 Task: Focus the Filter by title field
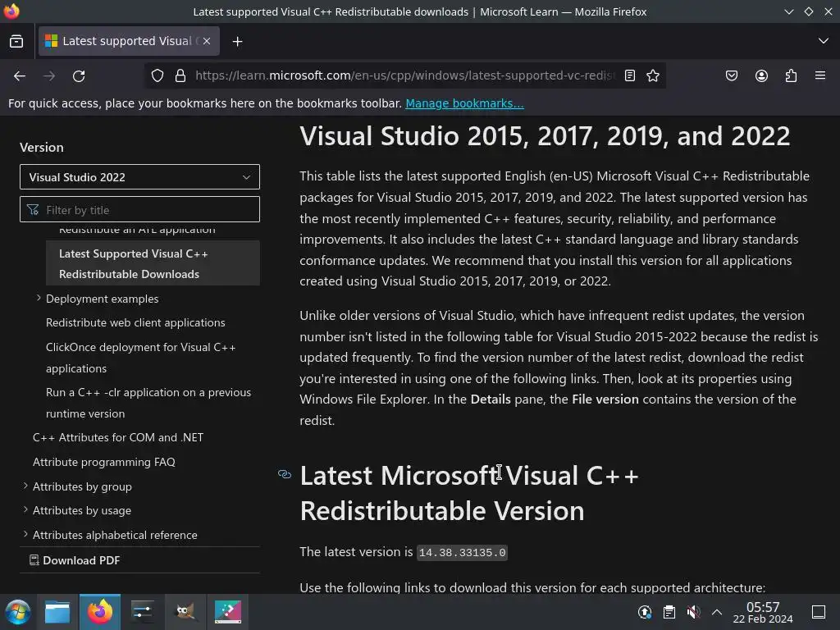tap(139, 209)
